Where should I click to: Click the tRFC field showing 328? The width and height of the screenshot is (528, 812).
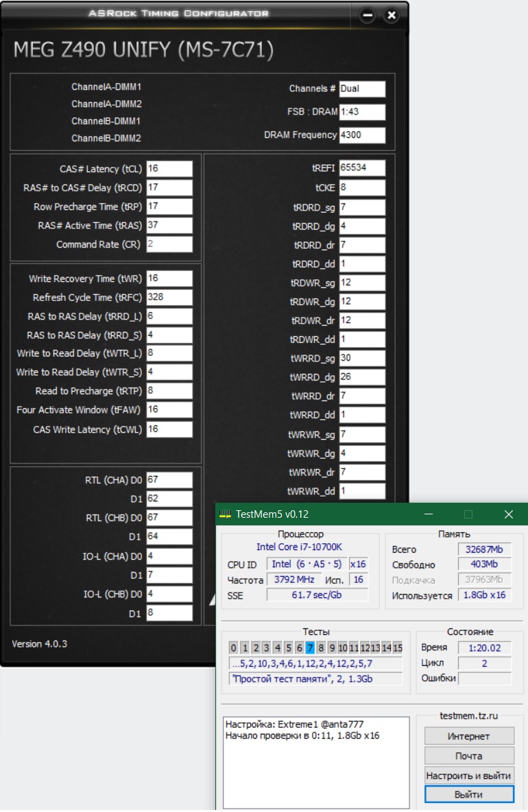pos(169,297)
